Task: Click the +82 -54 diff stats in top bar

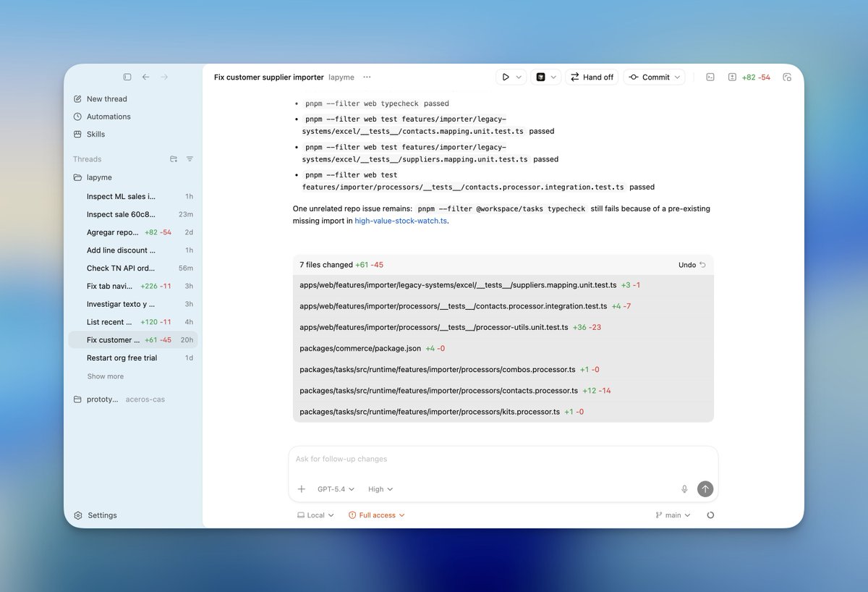Action: tap(756, 77)
